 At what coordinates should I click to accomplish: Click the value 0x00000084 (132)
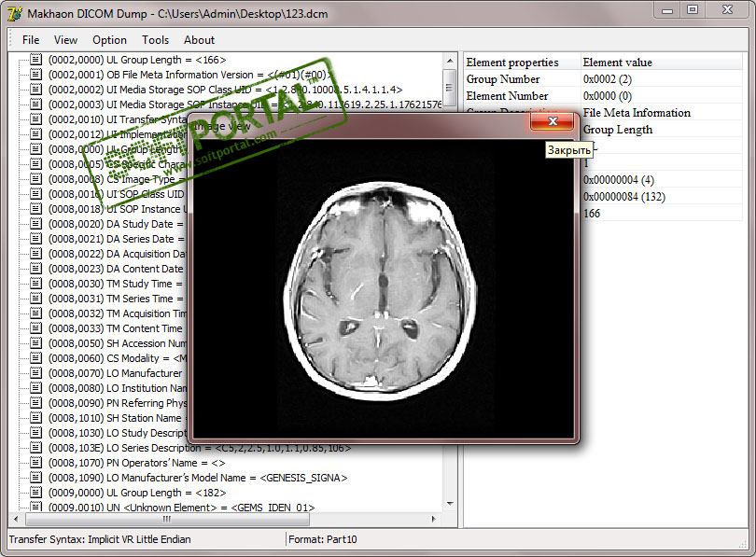click(x=623, y=197)
